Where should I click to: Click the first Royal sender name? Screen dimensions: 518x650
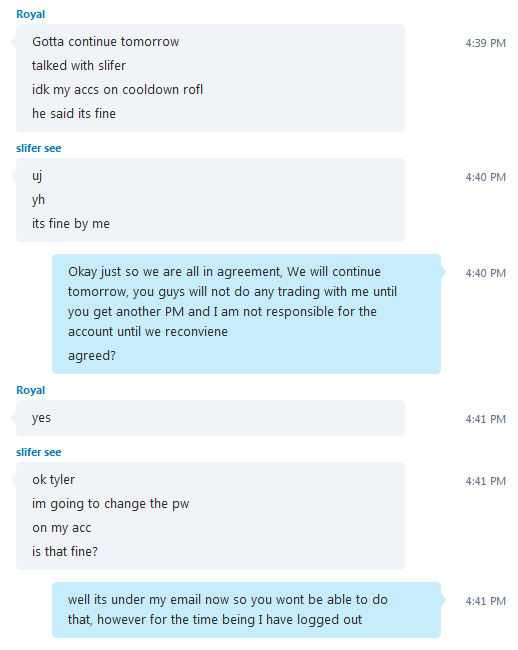point(30,14)
